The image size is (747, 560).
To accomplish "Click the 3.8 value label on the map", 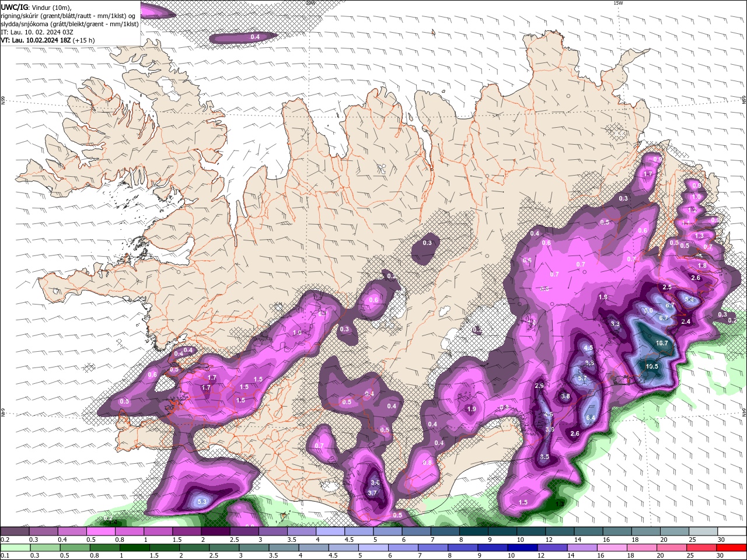I will pos(565,397).
